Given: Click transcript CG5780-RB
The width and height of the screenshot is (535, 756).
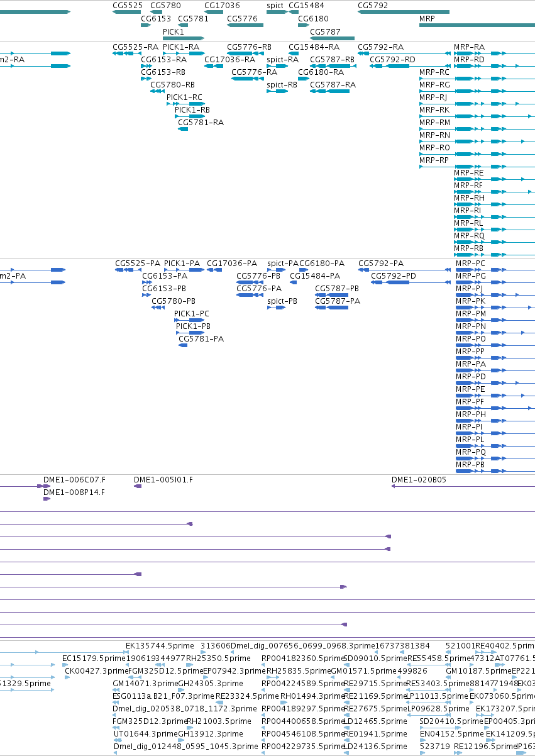Looking at the screenshot, I should [172, 84].
